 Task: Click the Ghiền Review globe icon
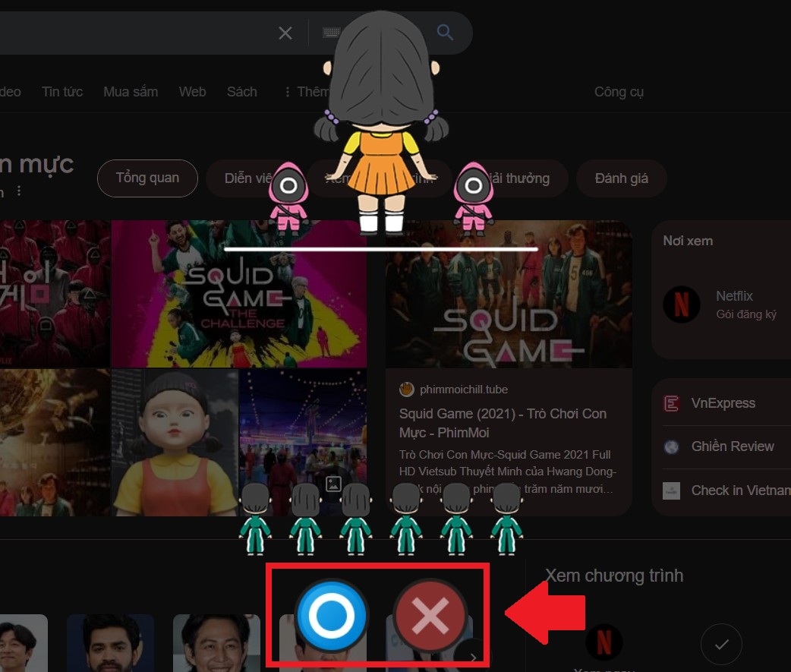pyautogui.click(x=671, y=447)
